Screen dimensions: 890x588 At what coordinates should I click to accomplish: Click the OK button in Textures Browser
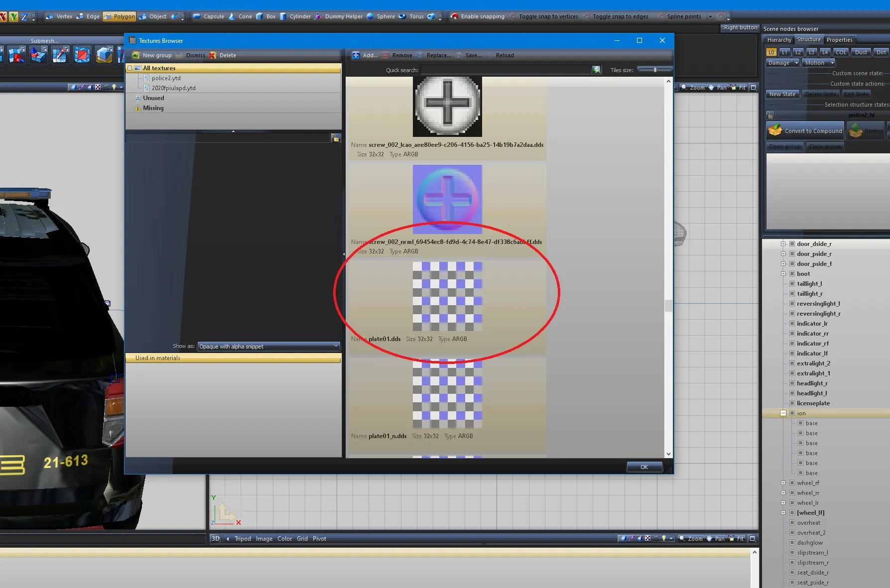tap(644, 467)
